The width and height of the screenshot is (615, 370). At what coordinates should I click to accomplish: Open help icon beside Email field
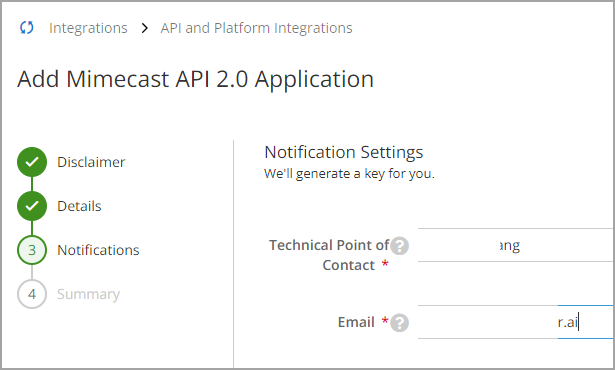click(400, 323)
